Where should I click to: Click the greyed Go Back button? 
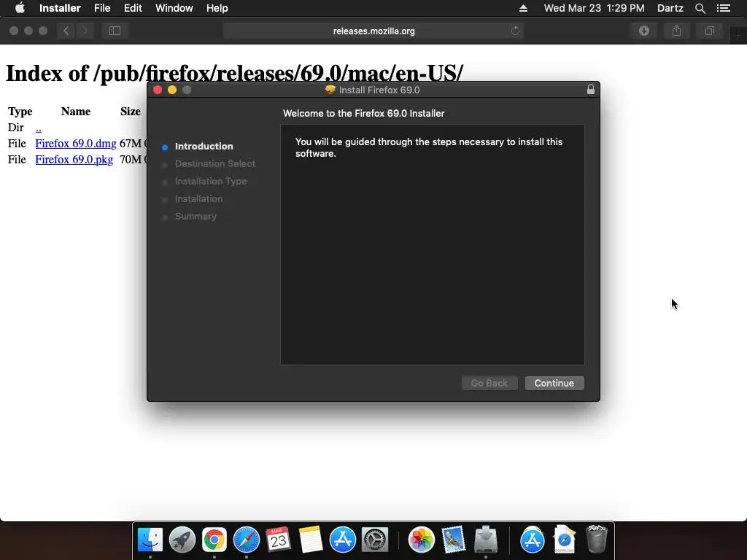coord(489,384)
